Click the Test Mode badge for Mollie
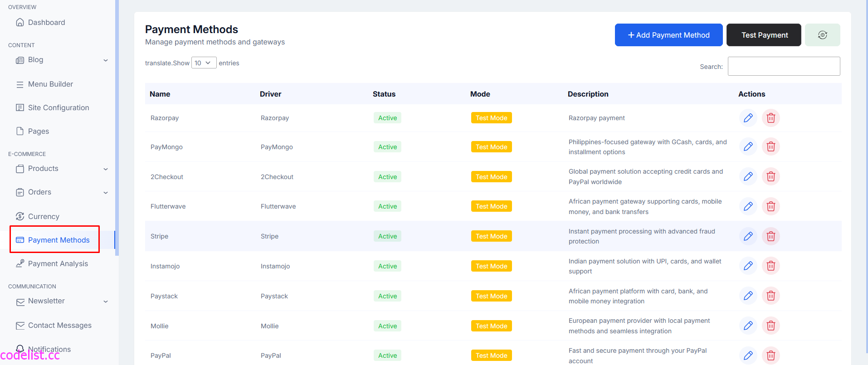The image size is (868, 365). tap(492, 326)
